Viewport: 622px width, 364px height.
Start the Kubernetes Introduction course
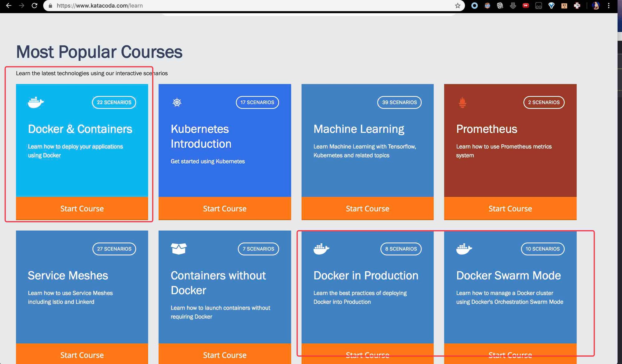(225, 209)
